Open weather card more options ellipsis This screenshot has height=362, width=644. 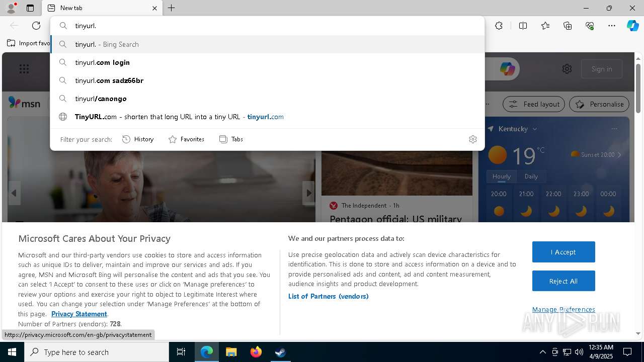[614, 129]
